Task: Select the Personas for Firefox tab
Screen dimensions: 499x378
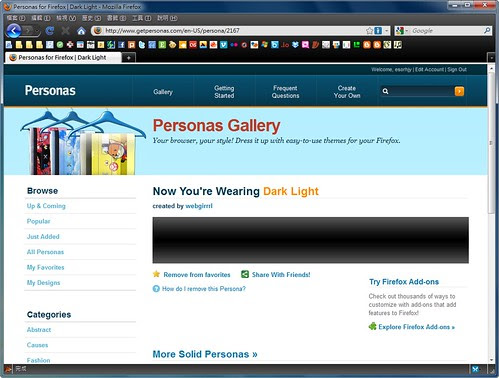Action: (x=63, y=57)
